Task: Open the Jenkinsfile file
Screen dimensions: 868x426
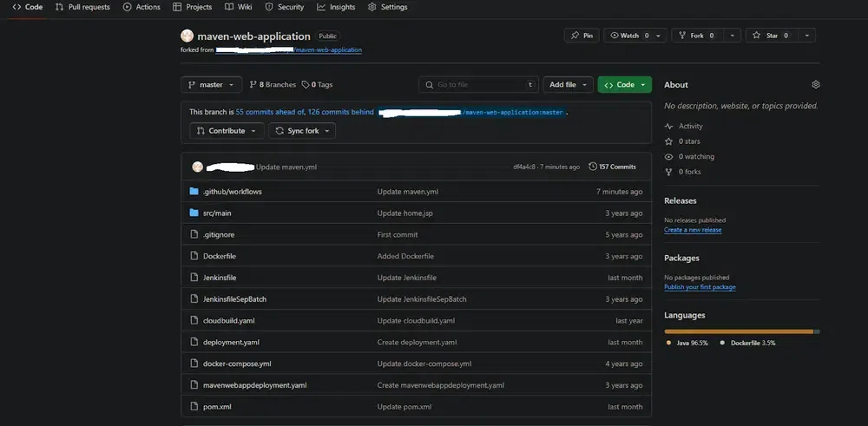Action: [x=220, y=278]
